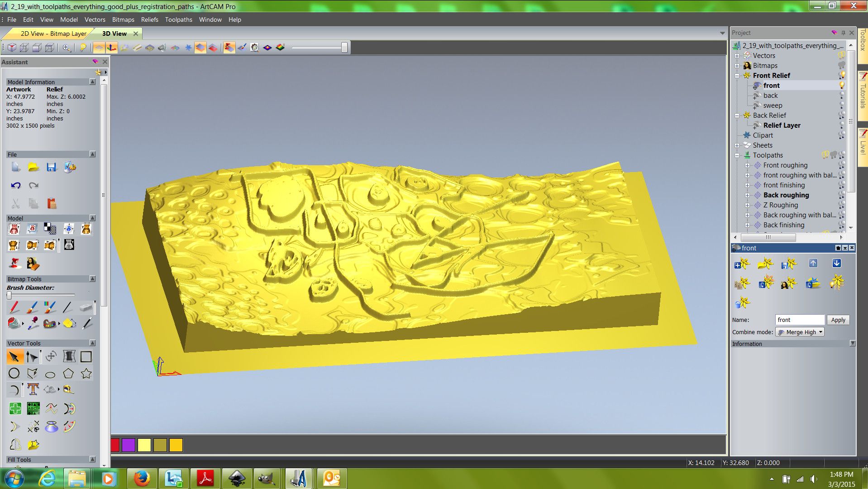Screen dimensions: 868x489
Task: Click the save relief layer icon
Action: [788, 264]
